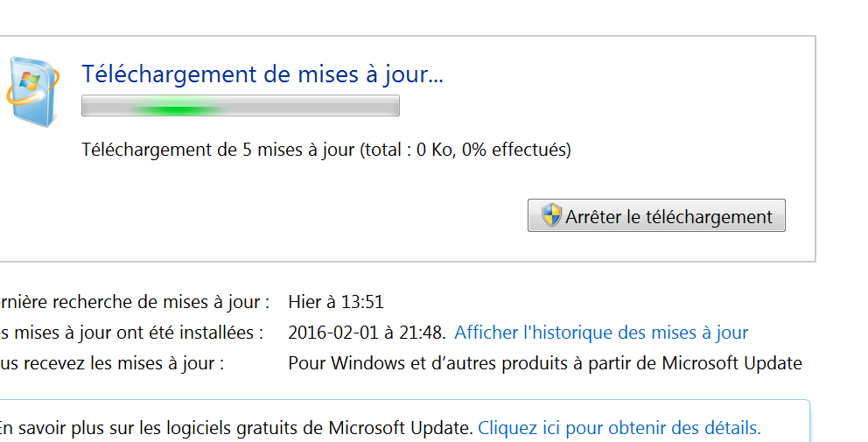The width and height of the screenshot is (868, 442).
Task: Click the 0% effectués progress readout
Action: (x=516, y=150)
